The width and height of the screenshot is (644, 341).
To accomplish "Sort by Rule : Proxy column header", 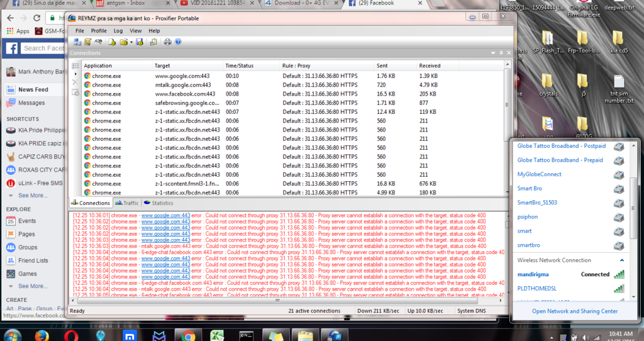I will 326,65.
